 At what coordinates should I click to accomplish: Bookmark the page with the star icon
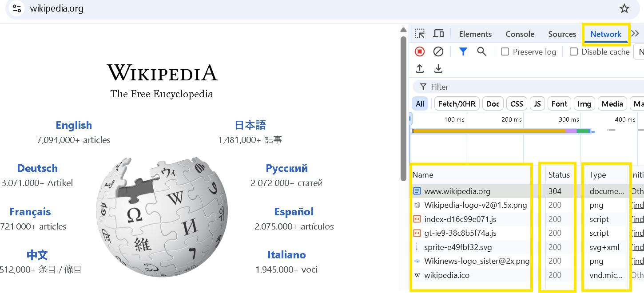point(624,8)
